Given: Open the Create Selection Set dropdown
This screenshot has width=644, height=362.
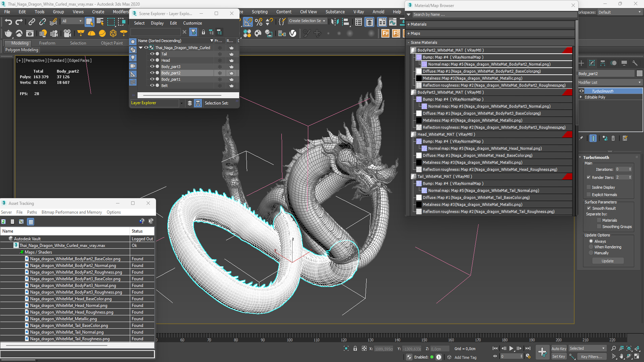Looking at the screenshot, I should point(307,21).
